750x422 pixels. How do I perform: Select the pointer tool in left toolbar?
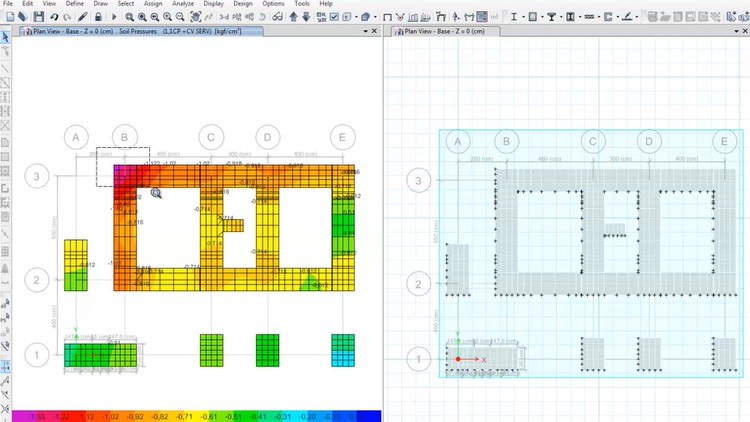pyautogui.click(x=6, y=37)
